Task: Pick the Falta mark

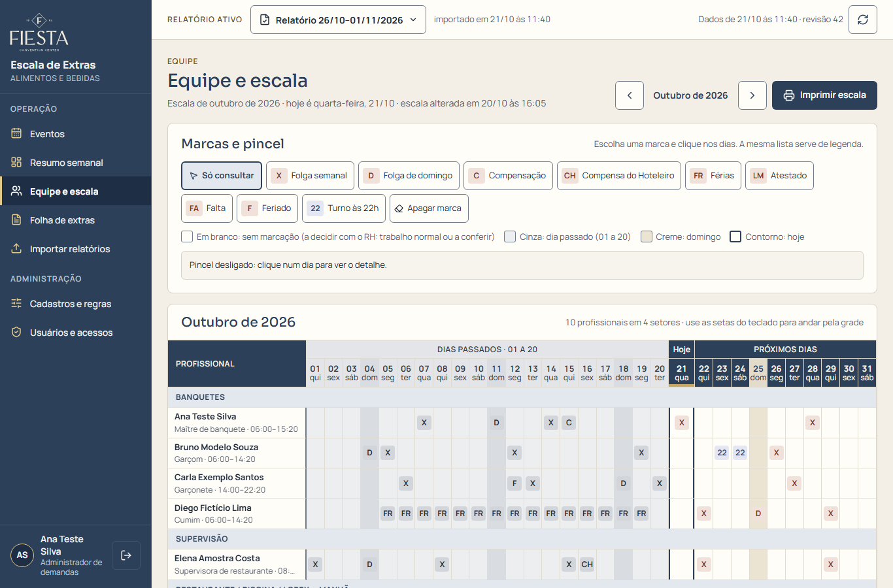Action: pyautogui.click(x=207, y=208)
